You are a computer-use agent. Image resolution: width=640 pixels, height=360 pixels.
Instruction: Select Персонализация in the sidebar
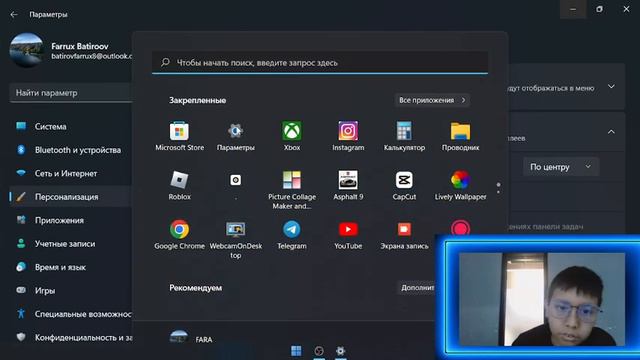tap(70, 197)
